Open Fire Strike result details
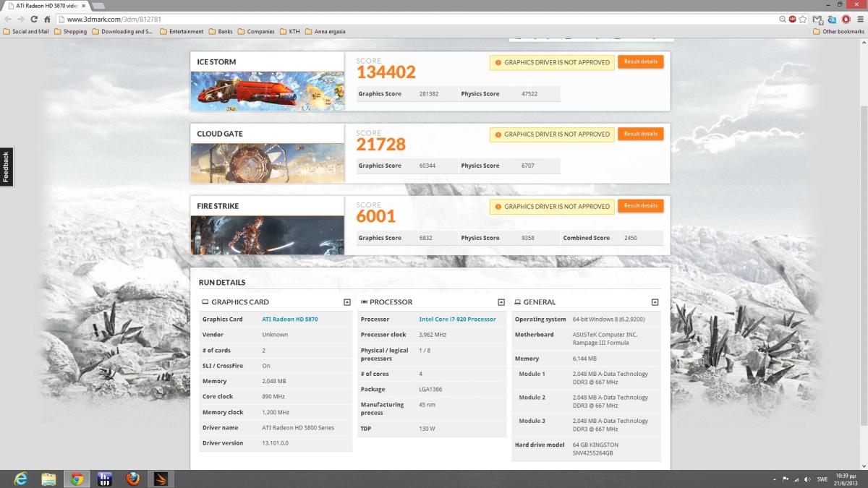 [x=640, y=206]
